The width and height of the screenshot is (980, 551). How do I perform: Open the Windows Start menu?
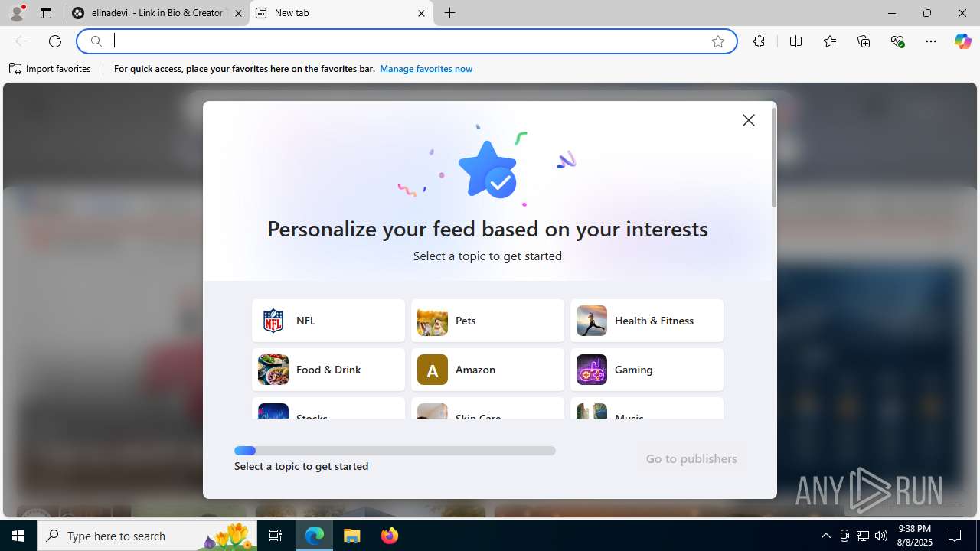pyautogui.click(x=18, y=536)
